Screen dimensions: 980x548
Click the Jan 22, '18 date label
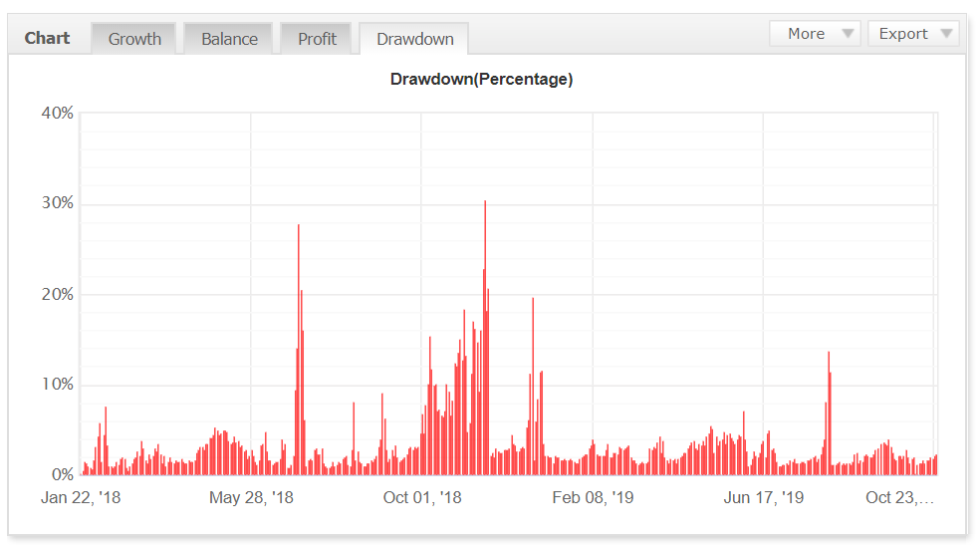[x=81, y=498]
